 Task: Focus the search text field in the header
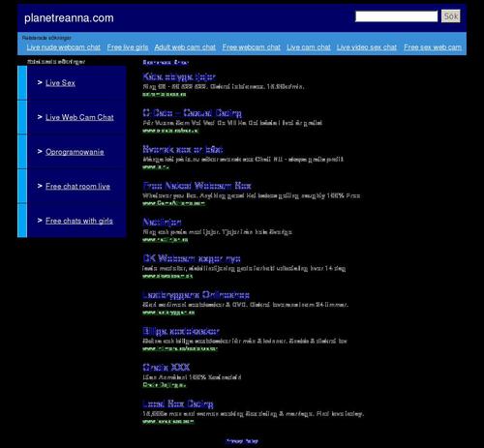click(x=396, y=16)
